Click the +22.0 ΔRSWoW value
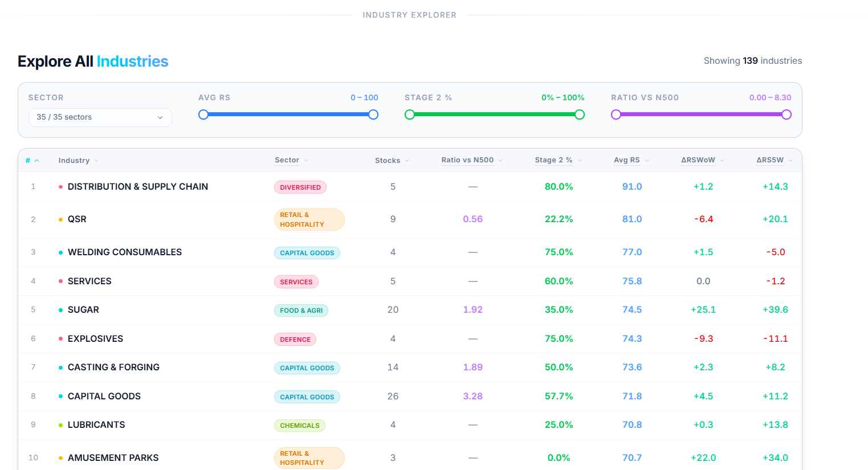Image resolution: width=868 pixels, height=470 pixels. [x=703, y=458]
